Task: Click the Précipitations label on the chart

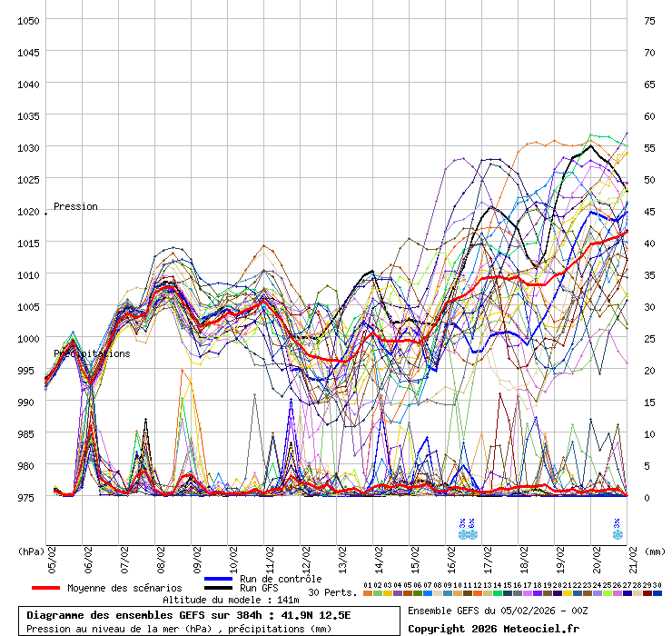Action: coord(92,353)
